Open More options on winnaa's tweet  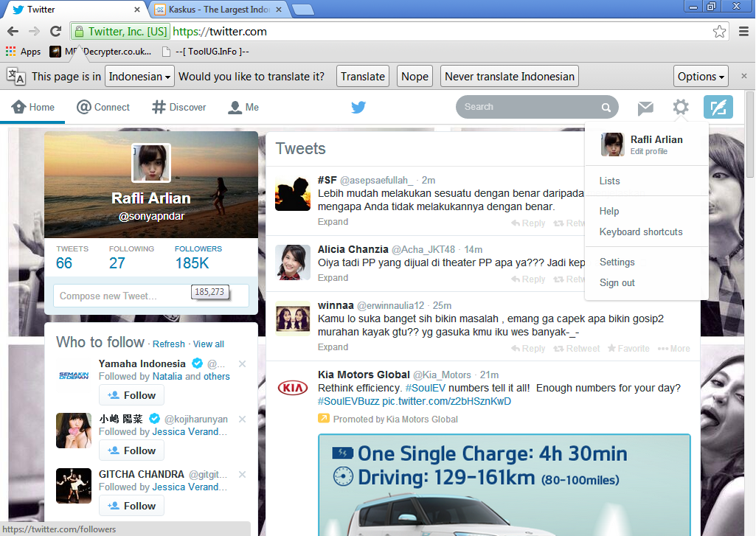[673, 349]
